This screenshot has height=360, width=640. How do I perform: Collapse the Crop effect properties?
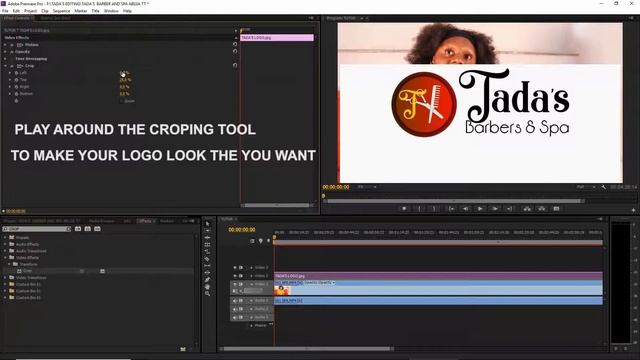[x=6, y=66]
